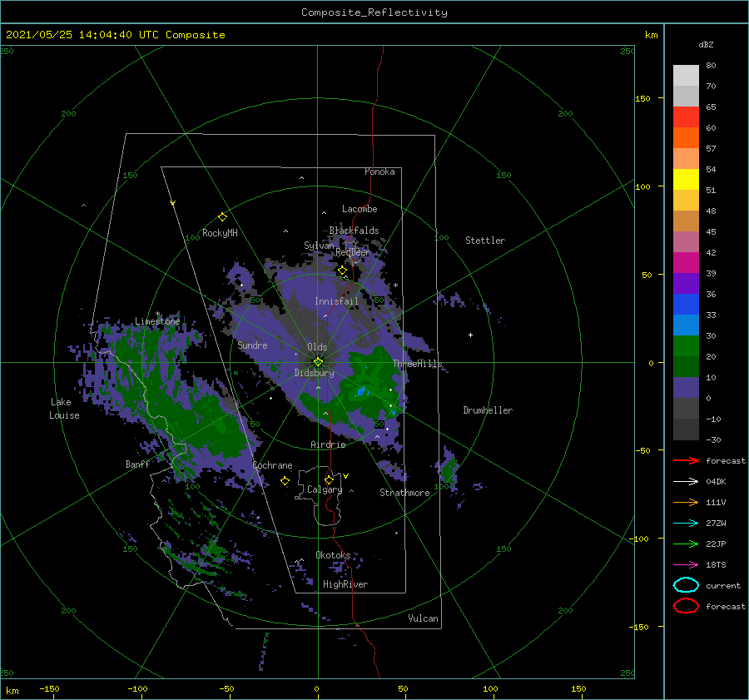
Task: Click the Innisfail label
Action: coord(336,301)
